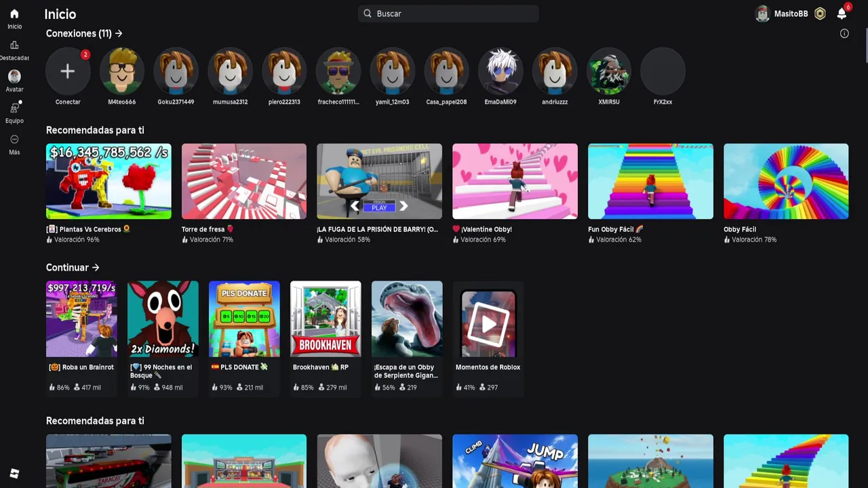The height and width of the screenshot is (488, 868).
Task: Continue Brookhaven RP game
Action: 325,319
